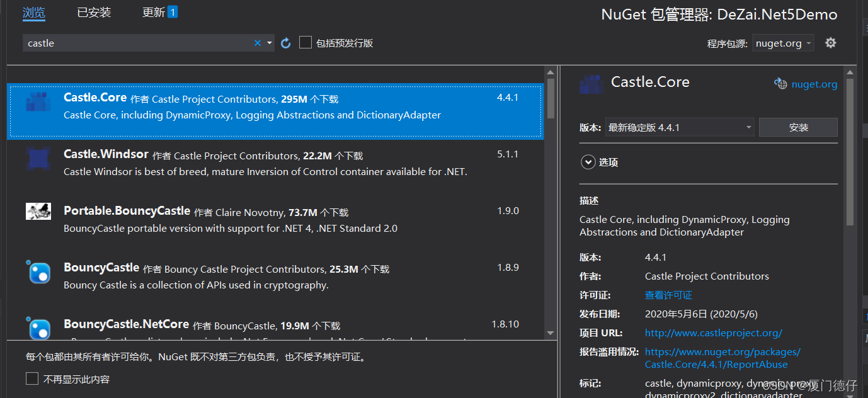
Task: Open the ReportAbuse link for Castle.Core
Action: 722,358
